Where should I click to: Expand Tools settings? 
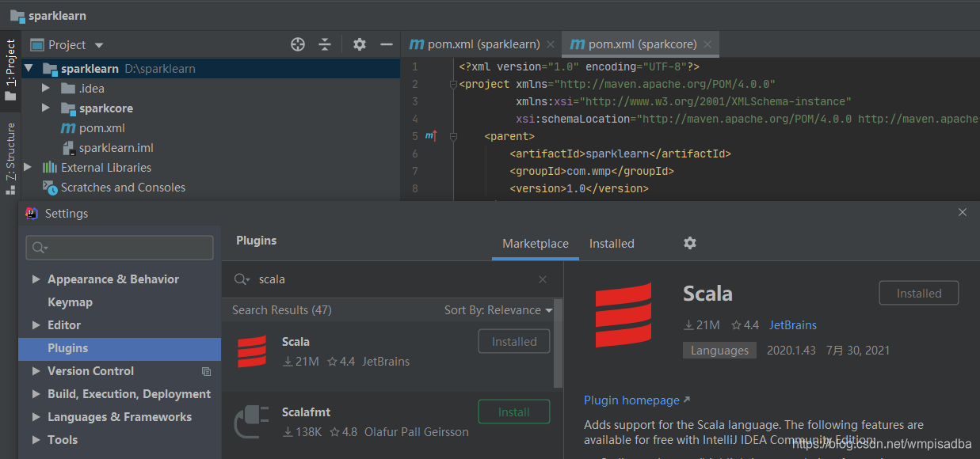pyautogui.click(x=36, y=440)
